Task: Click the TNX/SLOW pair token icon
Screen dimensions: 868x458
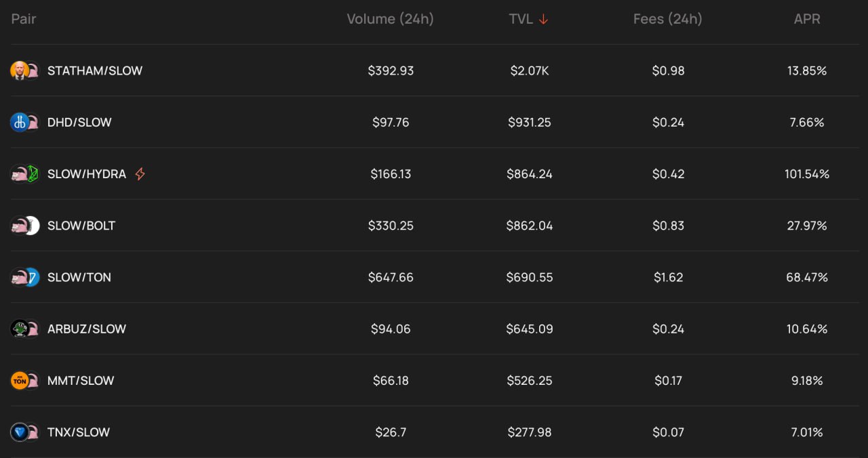Action: [25, 432]
